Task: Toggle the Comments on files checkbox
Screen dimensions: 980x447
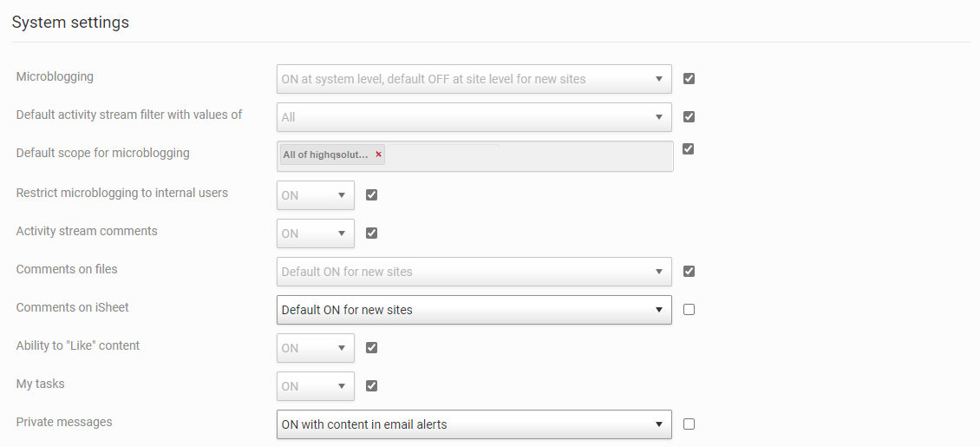Action: pos(689,272)
